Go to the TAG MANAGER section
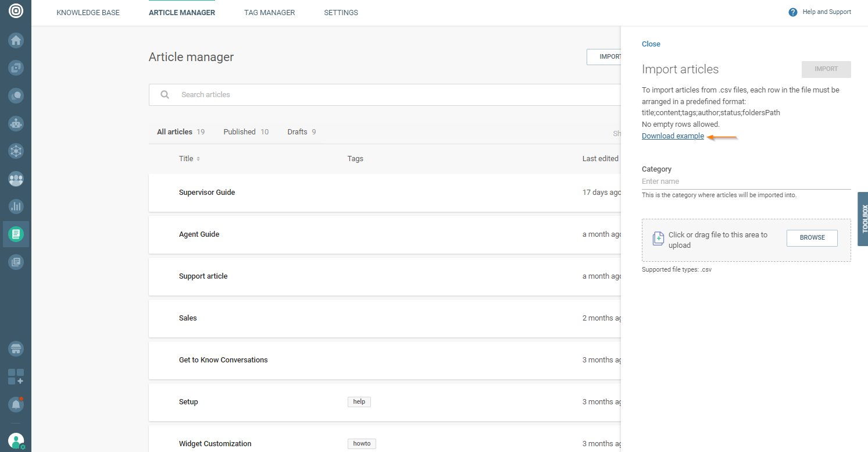 (269, 12)
